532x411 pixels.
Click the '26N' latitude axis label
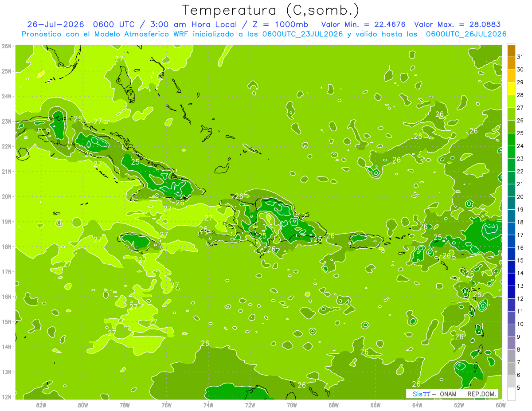coord(7,46)
